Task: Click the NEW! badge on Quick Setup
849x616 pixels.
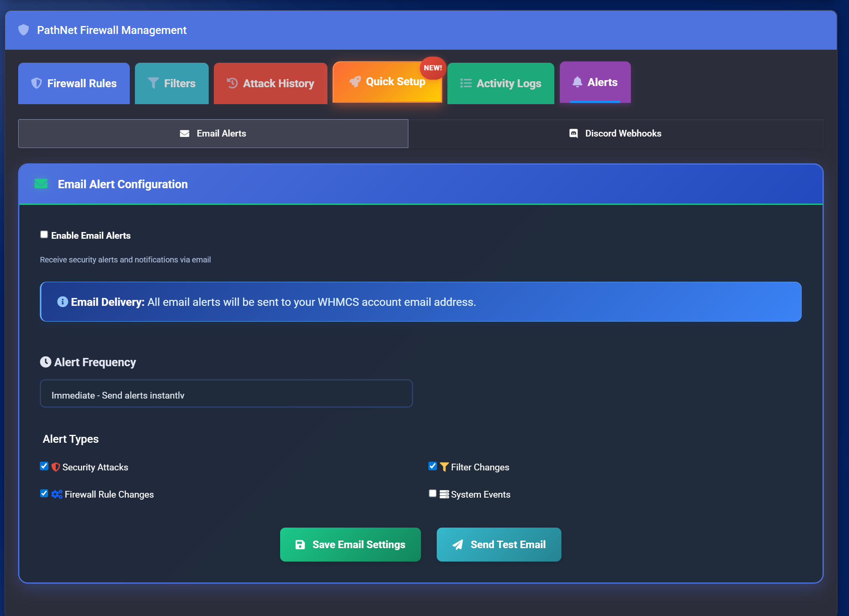Action: click(433, 68)
